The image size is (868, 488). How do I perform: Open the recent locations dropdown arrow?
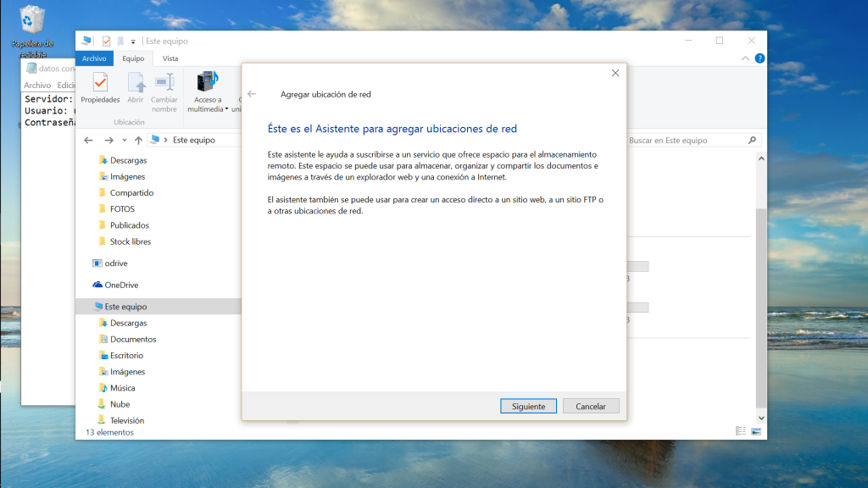click(125, 140)
